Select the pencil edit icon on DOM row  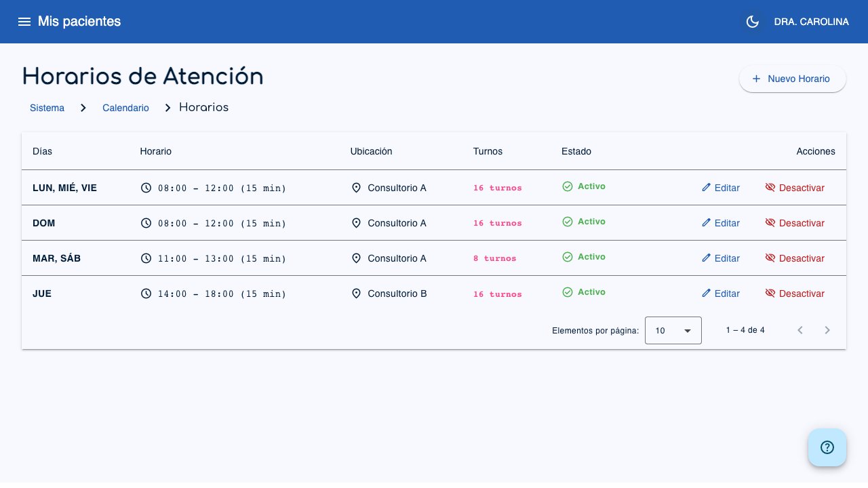tap(707, 223)
